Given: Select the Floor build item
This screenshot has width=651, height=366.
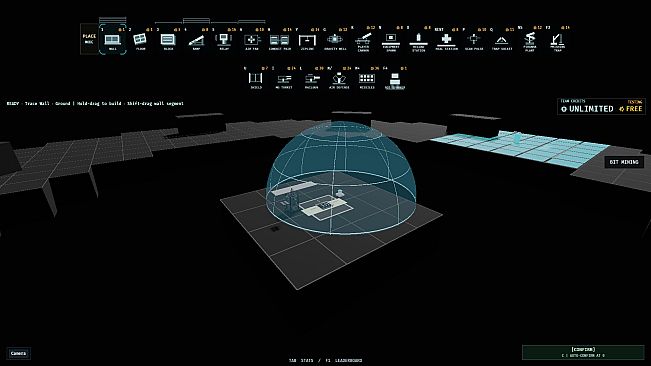Looking at the screenshot, I should [x=140, y=41].
